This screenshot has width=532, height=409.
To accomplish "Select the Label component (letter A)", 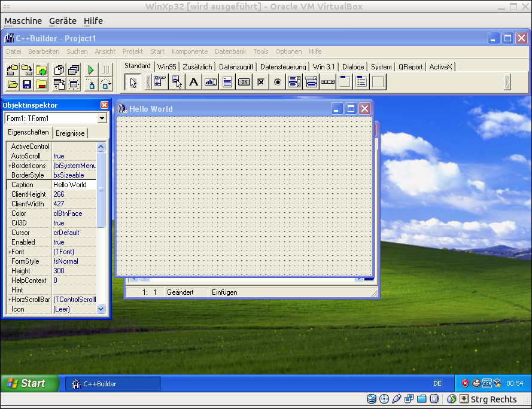I will 193,82.
